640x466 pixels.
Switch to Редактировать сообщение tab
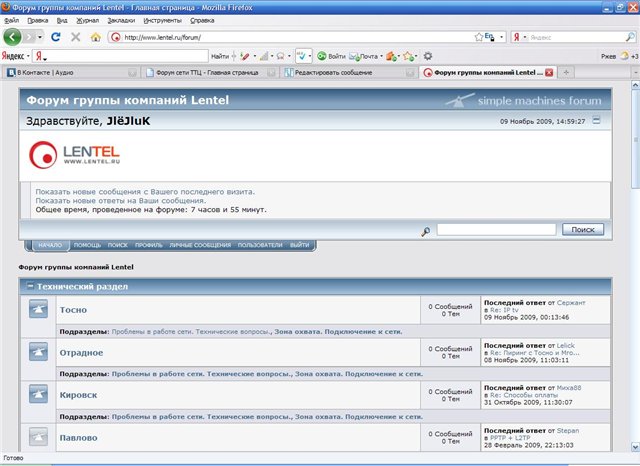point(347,73)
